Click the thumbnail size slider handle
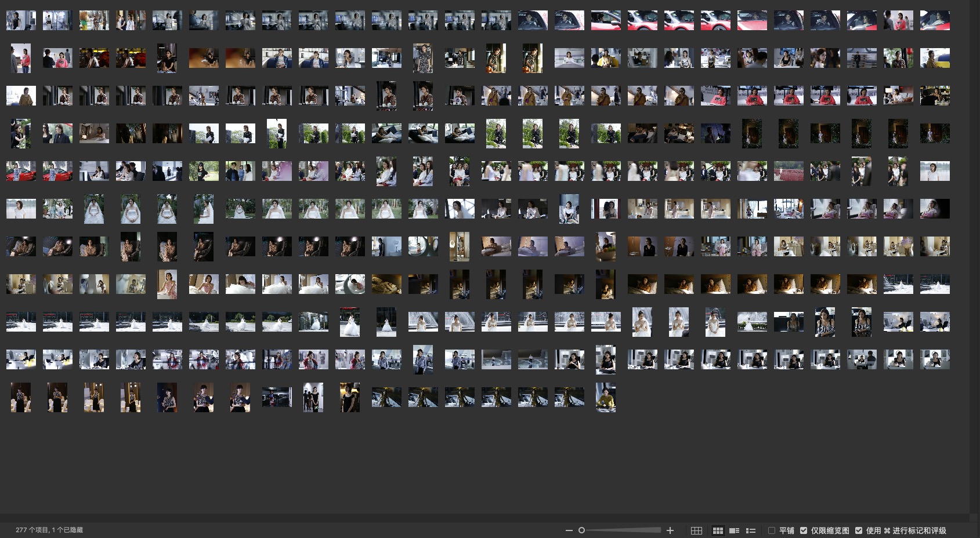The height and width of the screenshot is (538, 980). point(581,530)
